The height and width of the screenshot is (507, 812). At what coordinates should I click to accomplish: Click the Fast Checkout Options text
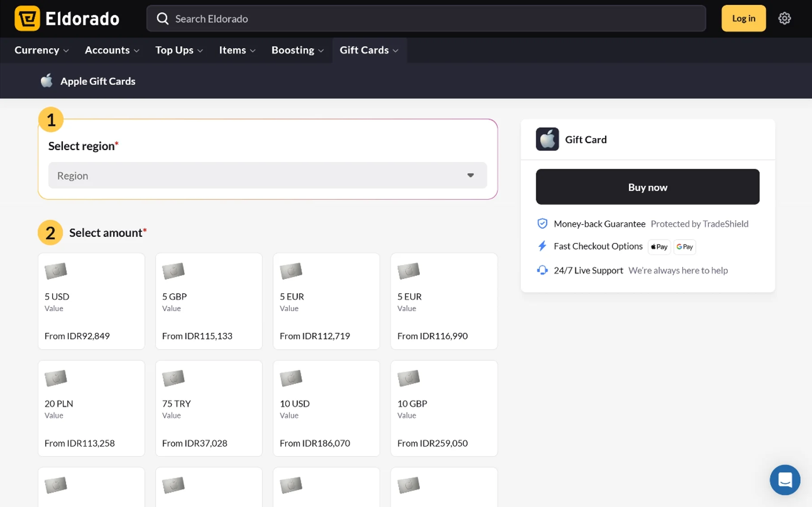point(598,246)
